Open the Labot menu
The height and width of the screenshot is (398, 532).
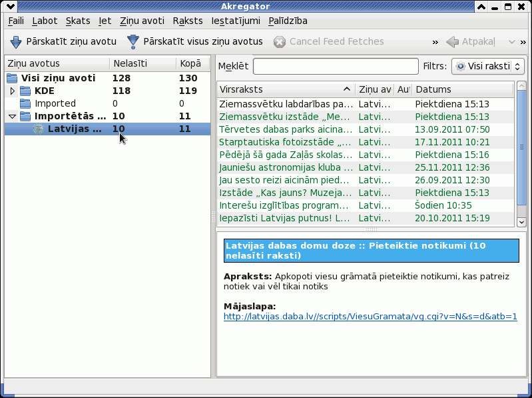(45, 21)
